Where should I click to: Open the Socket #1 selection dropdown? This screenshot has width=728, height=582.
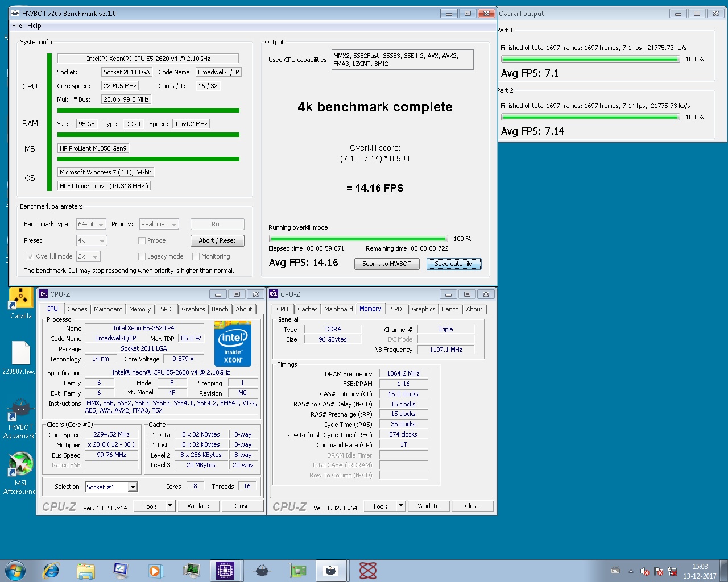click(111, 487)
